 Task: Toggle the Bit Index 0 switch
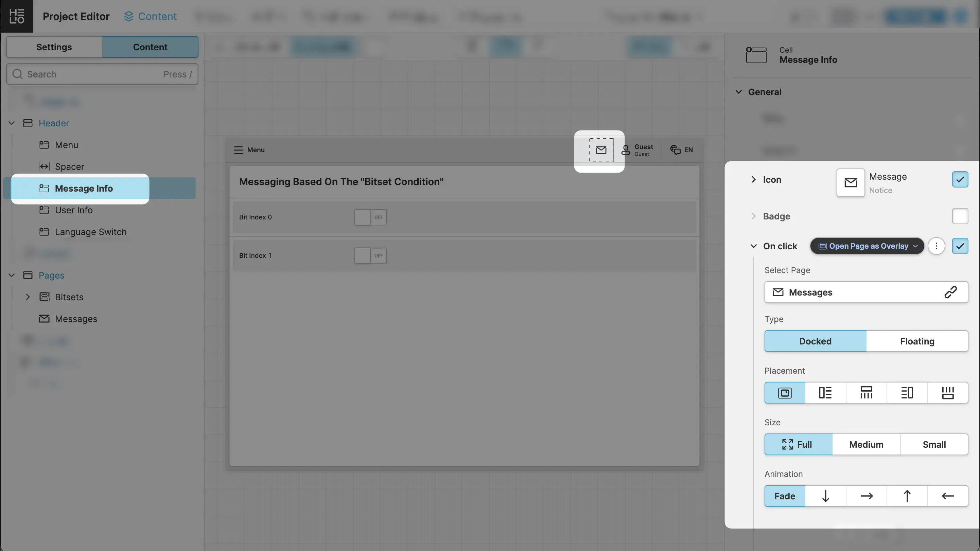point(370,217)
